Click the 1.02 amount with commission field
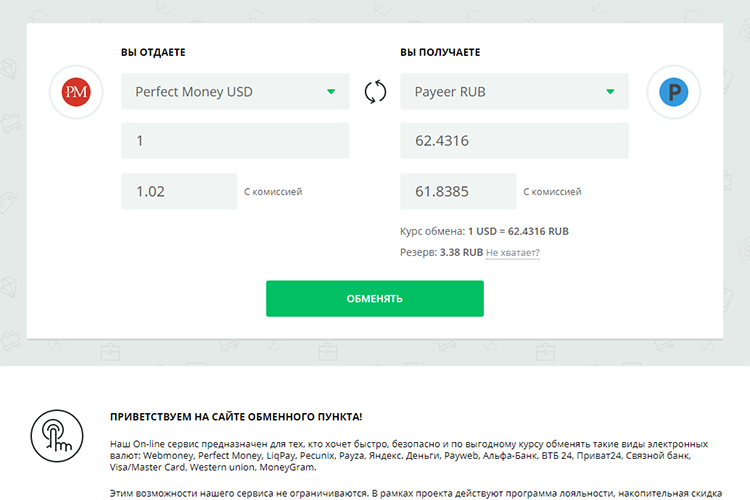 [x=178, y=191]
